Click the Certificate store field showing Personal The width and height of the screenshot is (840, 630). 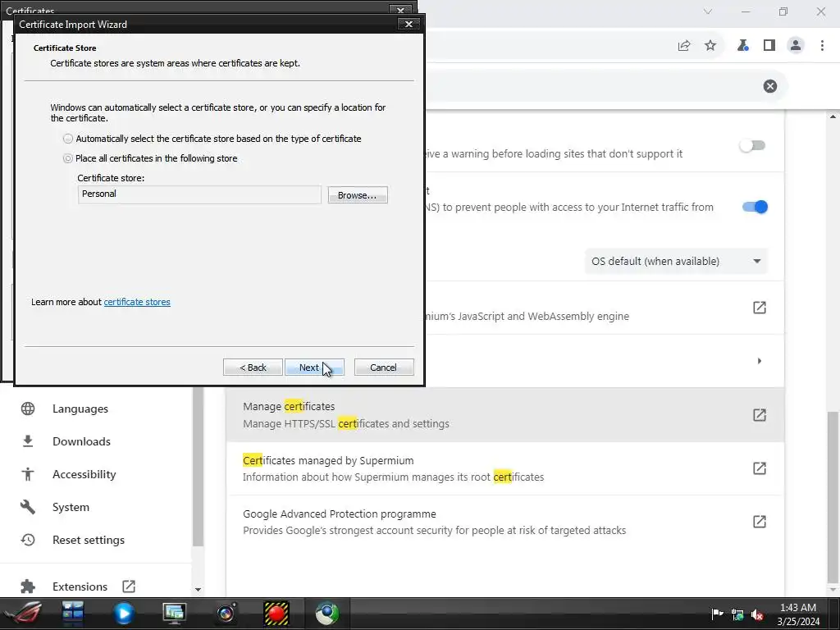click(199, 194)
